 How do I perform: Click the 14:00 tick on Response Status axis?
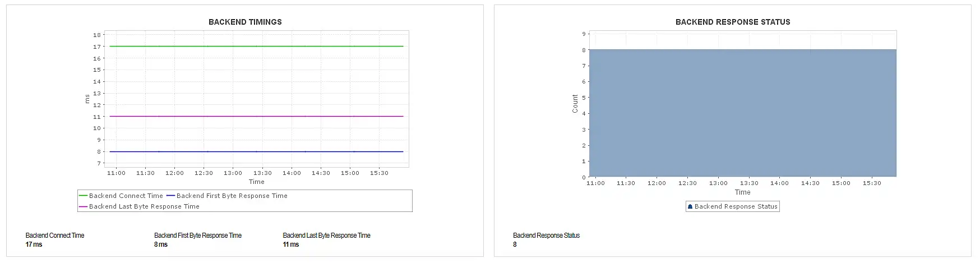click(x=779, y=183)
